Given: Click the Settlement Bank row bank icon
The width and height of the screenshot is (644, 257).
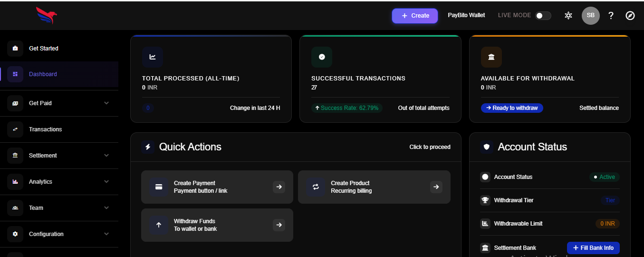Looking at the screenshot, I should 485,248.
